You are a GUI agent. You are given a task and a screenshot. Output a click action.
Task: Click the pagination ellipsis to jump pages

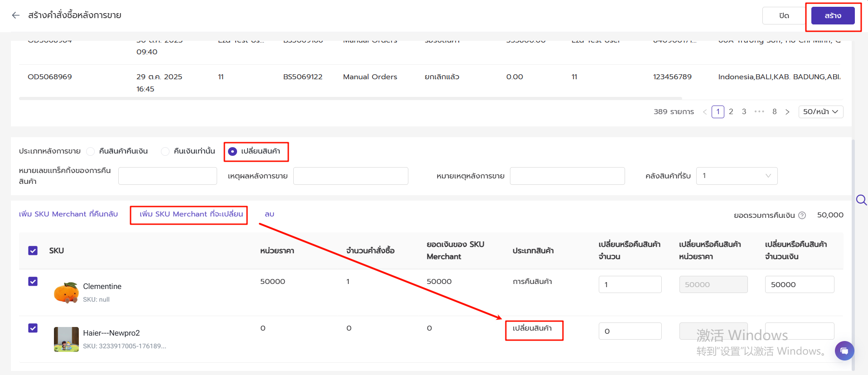[759, 112]
